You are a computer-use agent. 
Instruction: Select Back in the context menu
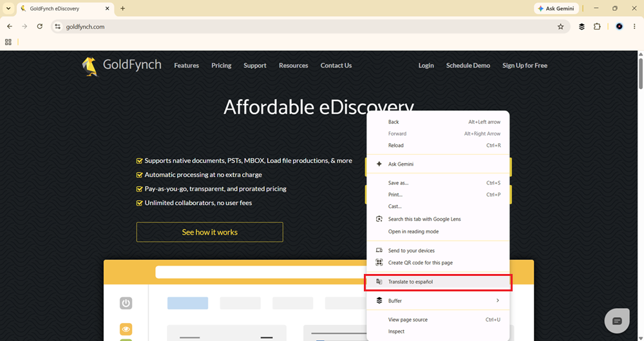click(438, 122)
